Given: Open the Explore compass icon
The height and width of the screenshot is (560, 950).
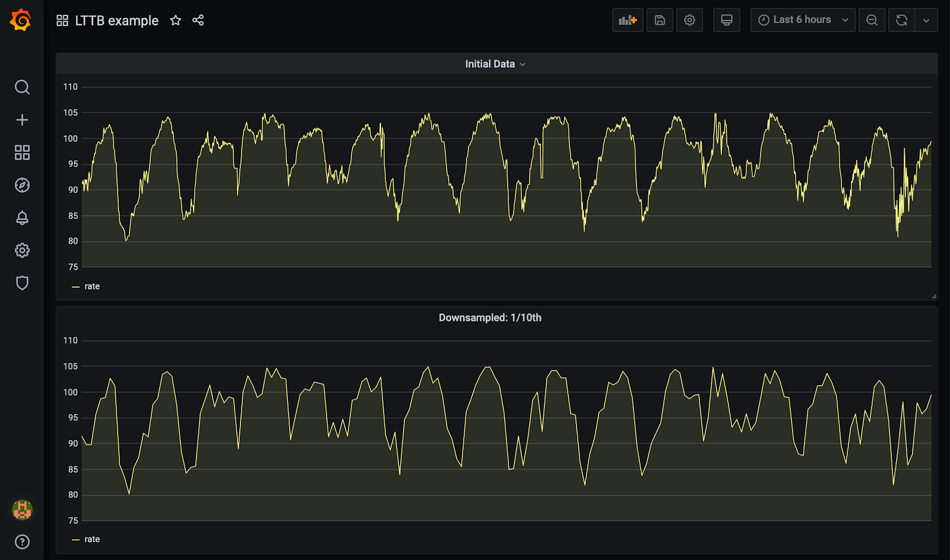Looking at the screenshot, I should coord(22,185).
